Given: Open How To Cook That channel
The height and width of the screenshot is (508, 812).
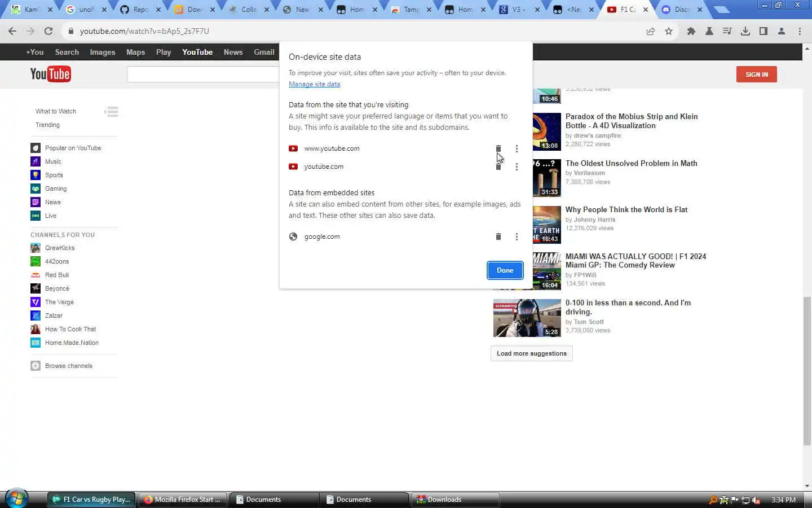Looking at the screenshot, I should tap(64, 329).
